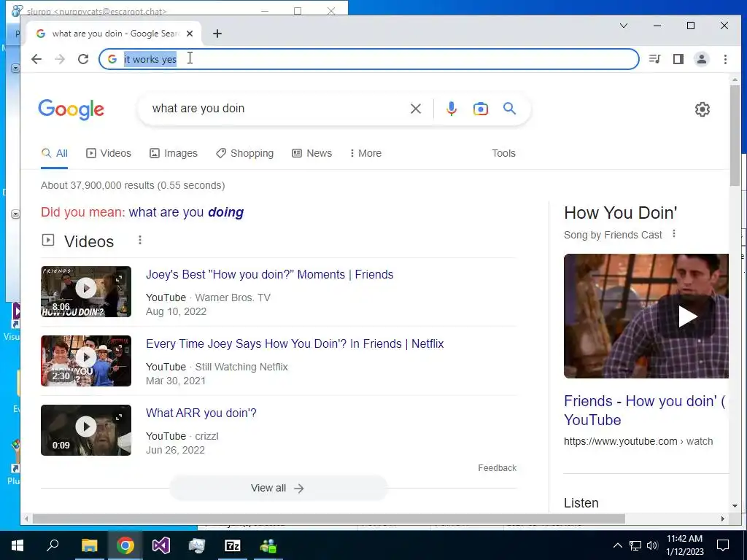This screenshot has width=747, height=560.
Task: Play the How You Doin' knowledge panel video
Action: coord(646,316)
